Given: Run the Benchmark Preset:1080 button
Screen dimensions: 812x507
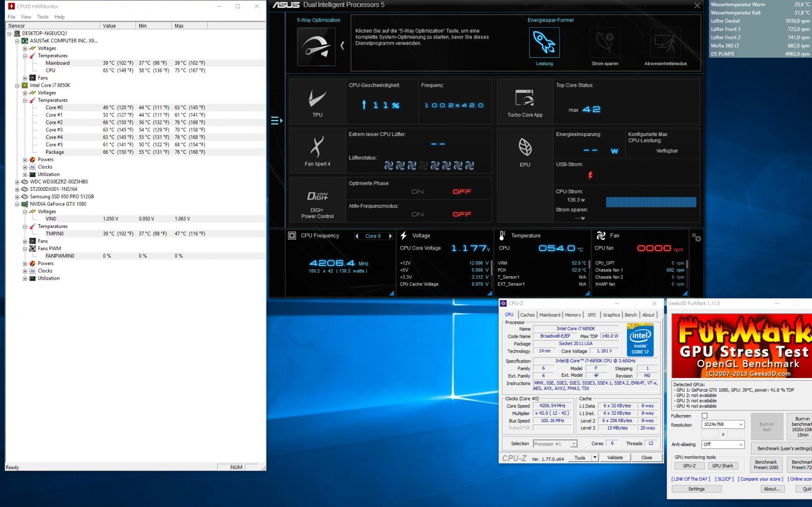Looking at the screenshot, I should point(766,464).
